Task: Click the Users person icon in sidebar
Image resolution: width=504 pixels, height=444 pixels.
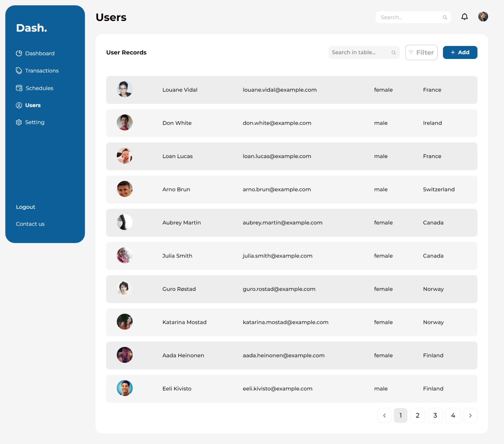Action: (19, 105)
